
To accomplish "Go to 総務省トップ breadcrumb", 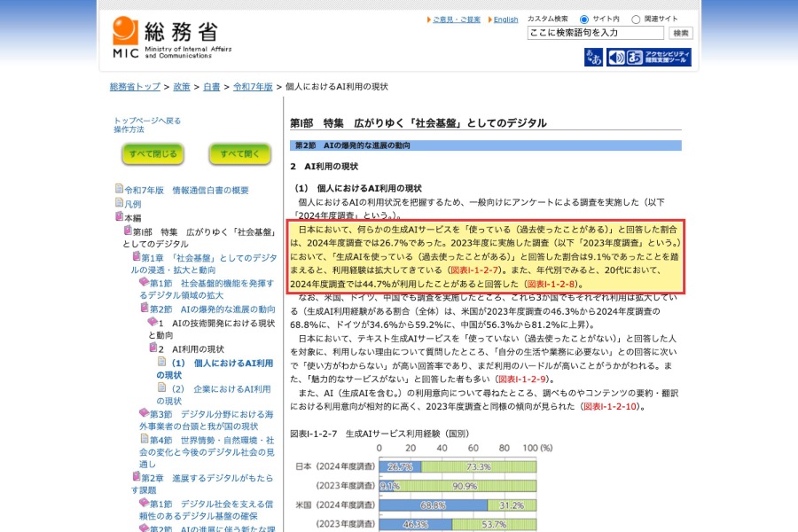I will coord(135,87).
